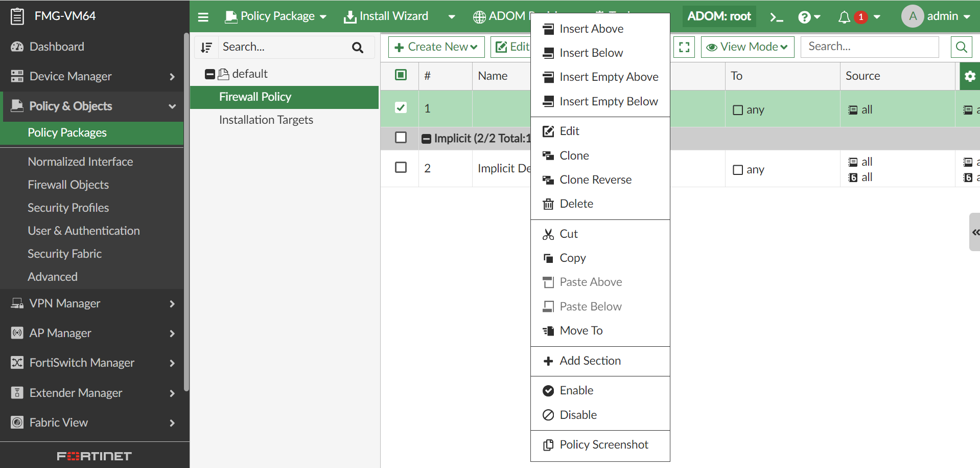Click the policy table search magnifier icon
The width and height of the screenshot is (980, 468).
961,47
